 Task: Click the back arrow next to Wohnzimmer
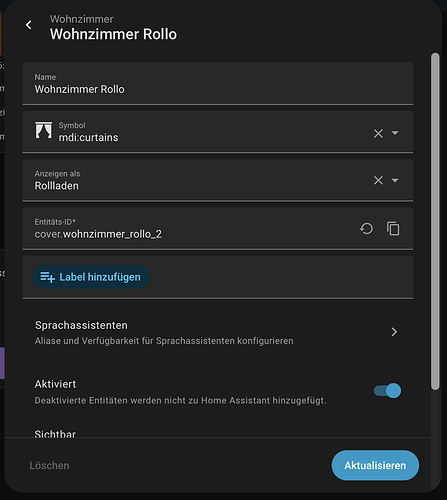click(29, 25)
